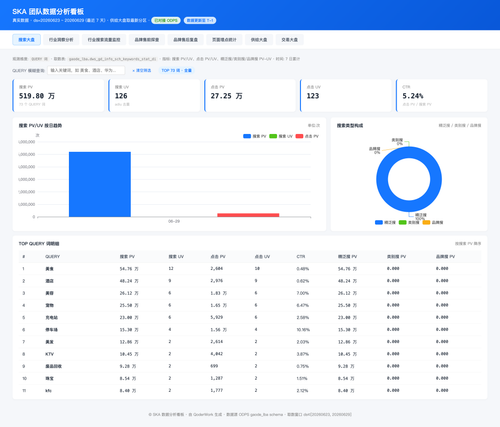Select the 519.80 万 search PV card
The height and width of the screenshot is (427, 500).
(58, 95)
